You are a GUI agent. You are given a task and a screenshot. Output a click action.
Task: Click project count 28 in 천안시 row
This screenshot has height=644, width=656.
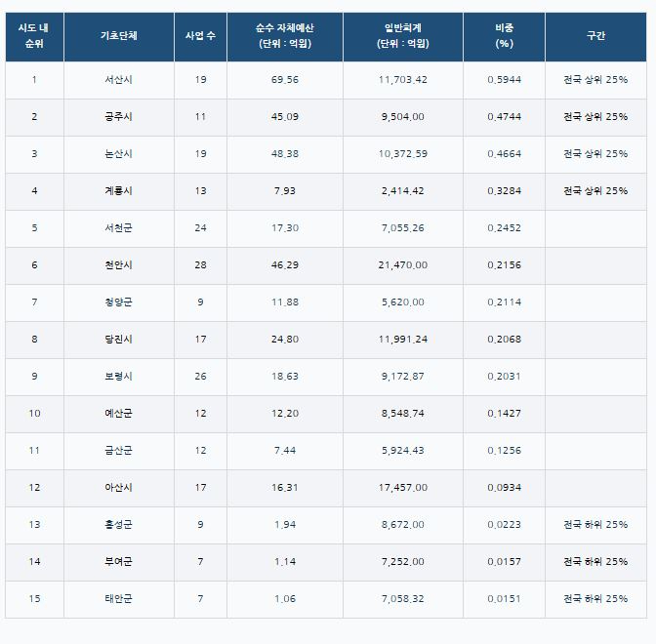point(200,265)
